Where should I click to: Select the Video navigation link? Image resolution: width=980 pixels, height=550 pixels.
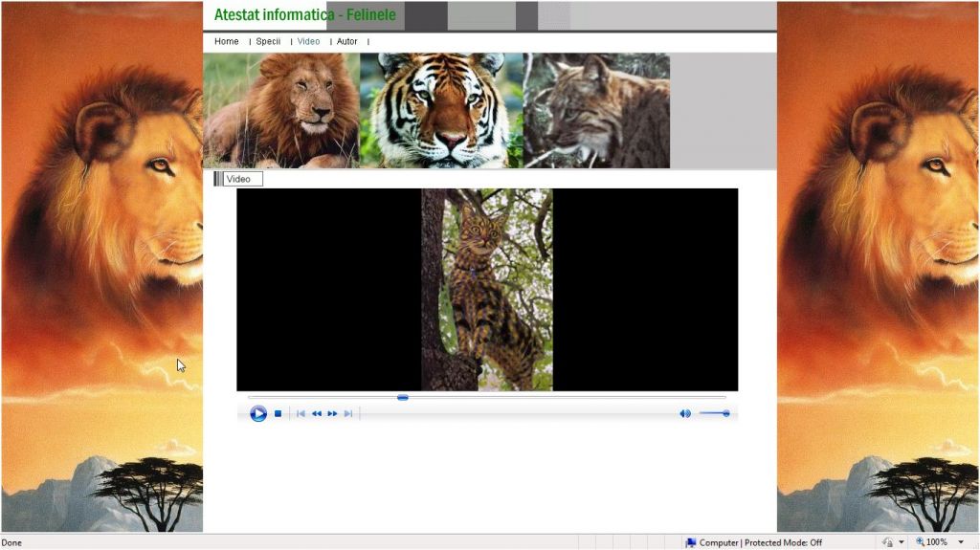pyautogui.click(x=308, y=42)
